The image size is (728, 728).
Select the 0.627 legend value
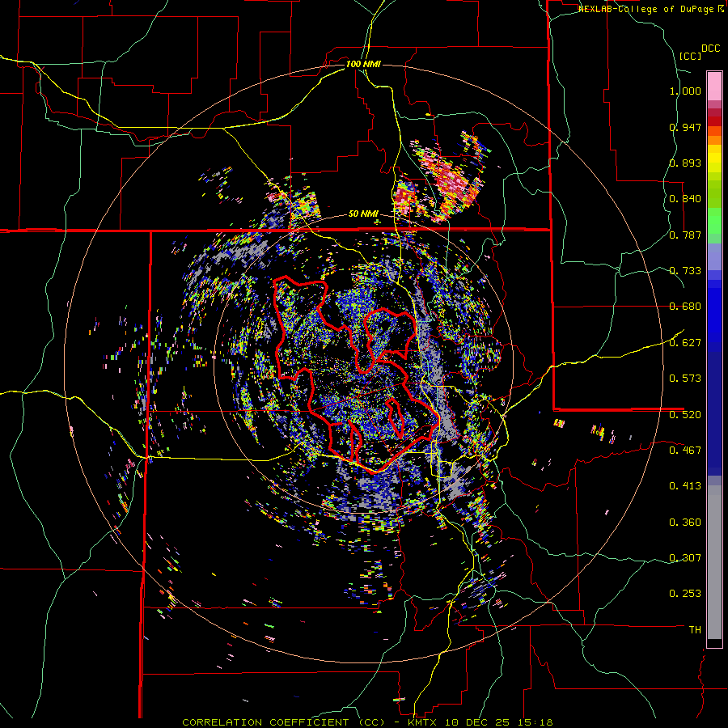(685, 343)
